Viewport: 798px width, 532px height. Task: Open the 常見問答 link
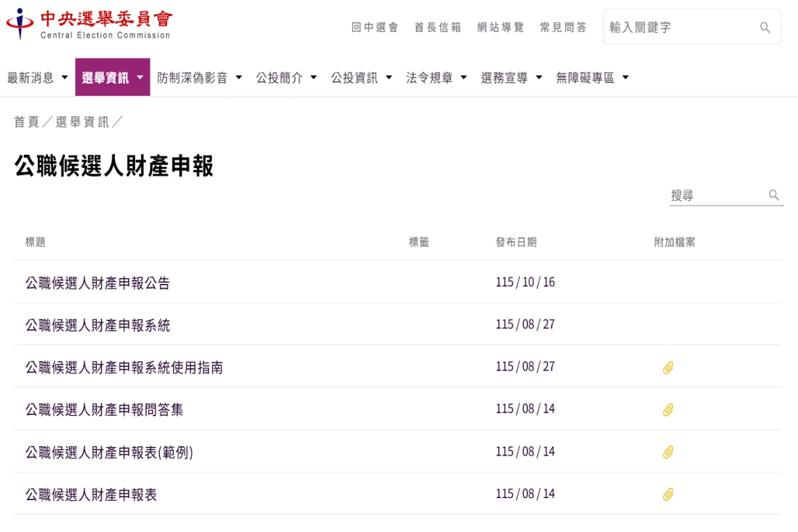coord(563,27)
